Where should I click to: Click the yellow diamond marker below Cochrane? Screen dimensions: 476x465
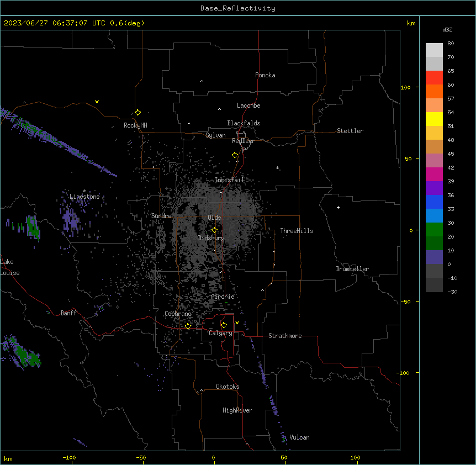click(x=188, y=326)
